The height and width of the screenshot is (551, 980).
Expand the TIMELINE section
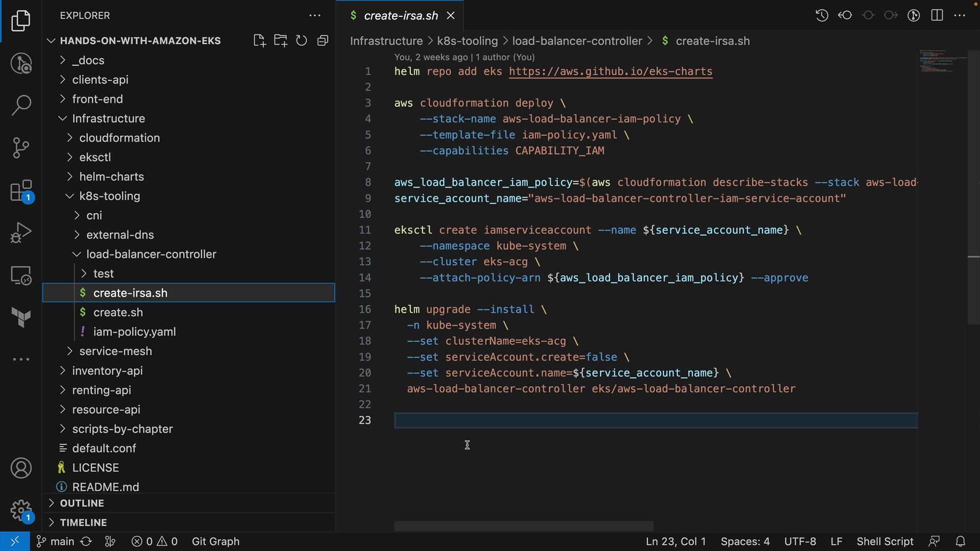pos(83,522)
